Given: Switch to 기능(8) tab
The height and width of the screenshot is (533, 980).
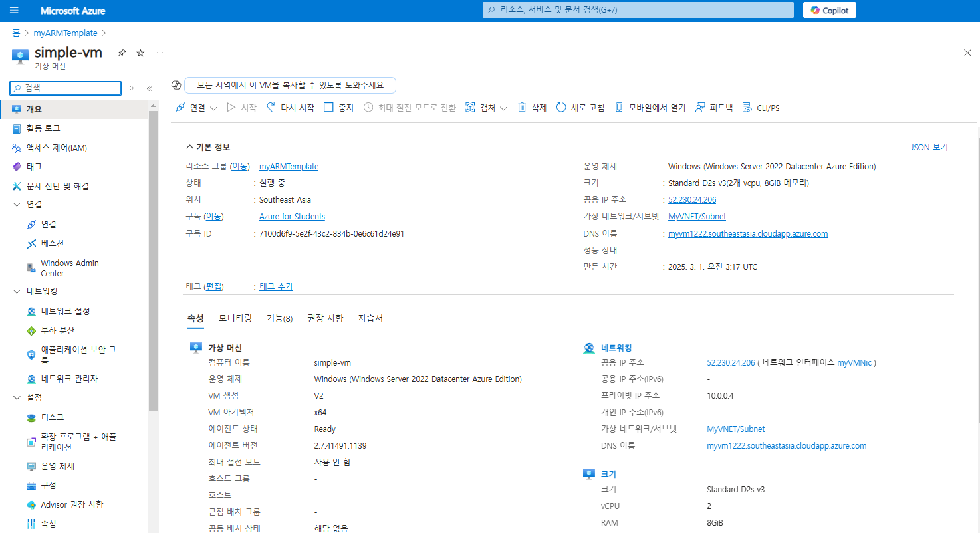Looking at the screenshot, I should pyautogui.click(x=279, y=318).
